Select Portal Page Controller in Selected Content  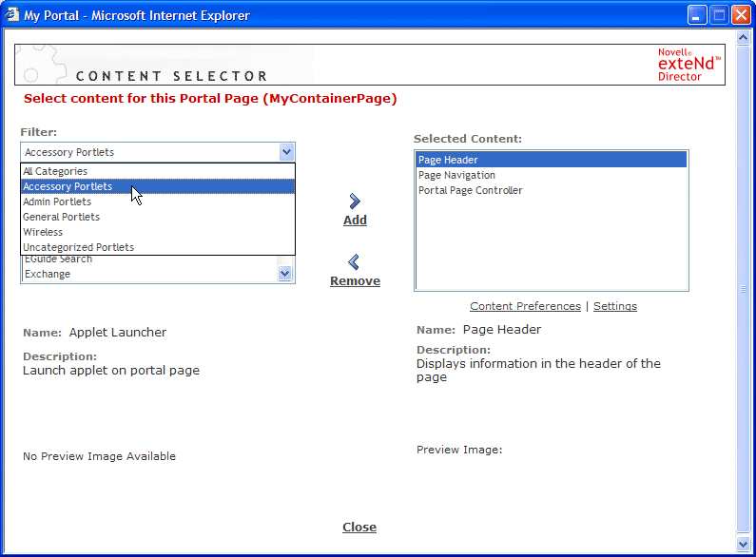tap(552, 190)
